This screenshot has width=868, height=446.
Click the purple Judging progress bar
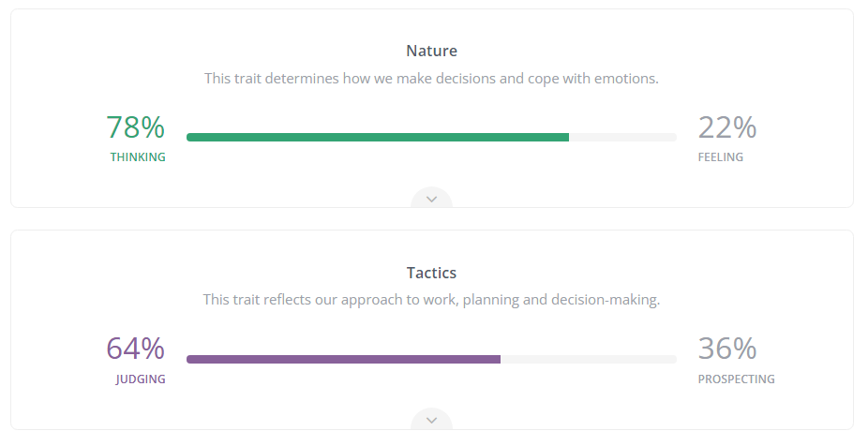343,359
